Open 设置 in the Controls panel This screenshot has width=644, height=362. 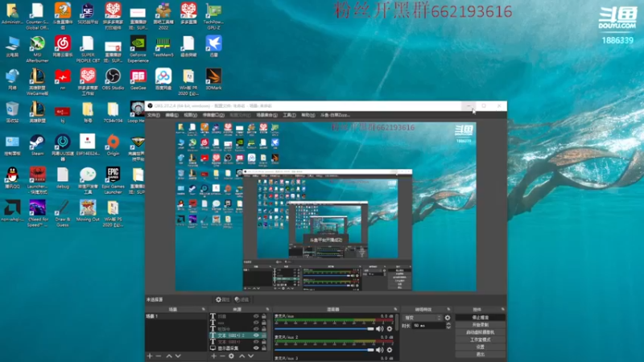tap(480, 347)
